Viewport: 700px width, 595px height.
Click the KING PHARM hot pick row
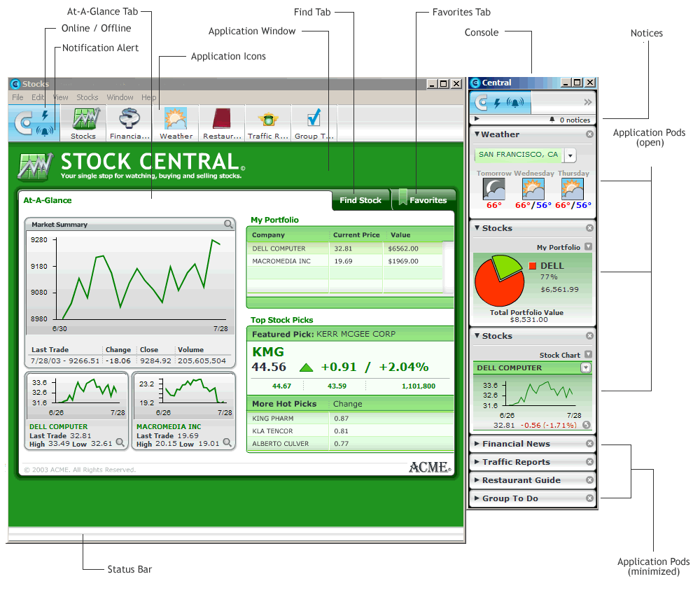point(351,418)
